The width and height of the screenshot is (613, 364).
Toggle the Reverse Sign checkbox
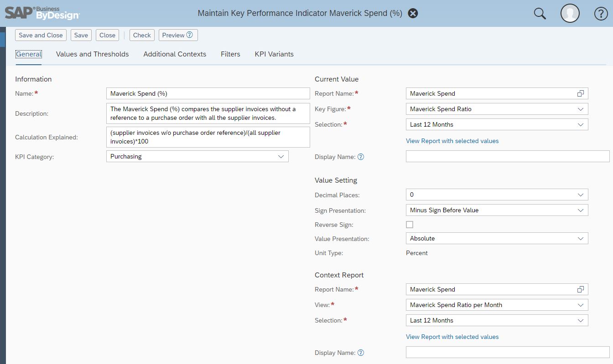(x=410, y=225)
